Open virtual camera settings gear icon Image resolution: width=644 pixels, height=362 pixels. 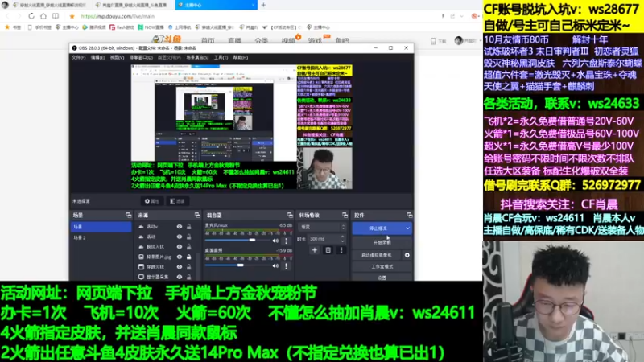point(407,255)
